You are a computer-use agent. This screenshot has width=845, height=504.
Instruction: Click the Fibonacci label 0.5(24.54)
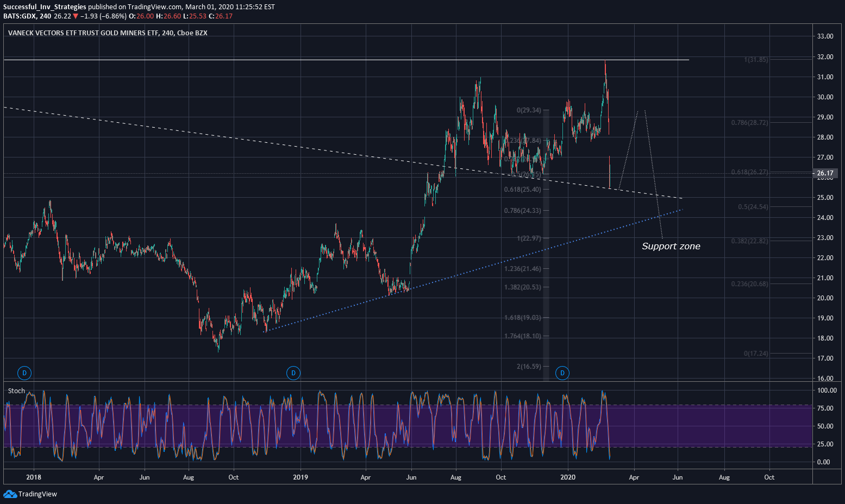click(x=753, y=207)
